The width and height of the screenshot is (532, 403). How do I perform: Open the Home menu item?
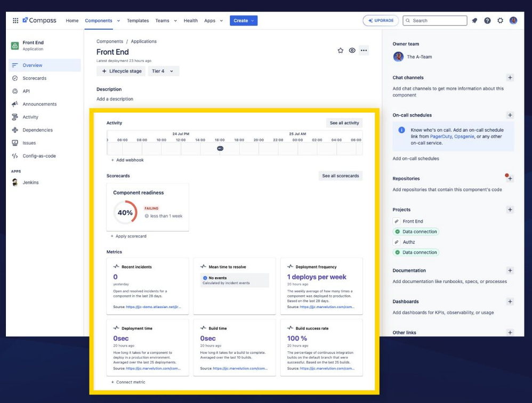tap(72, 21)
